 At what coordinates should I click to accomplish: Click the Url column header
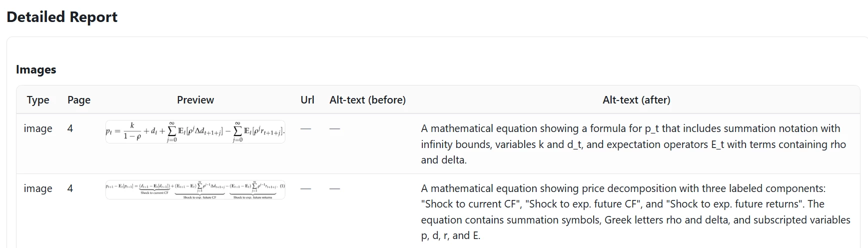[x=307, y=100]
